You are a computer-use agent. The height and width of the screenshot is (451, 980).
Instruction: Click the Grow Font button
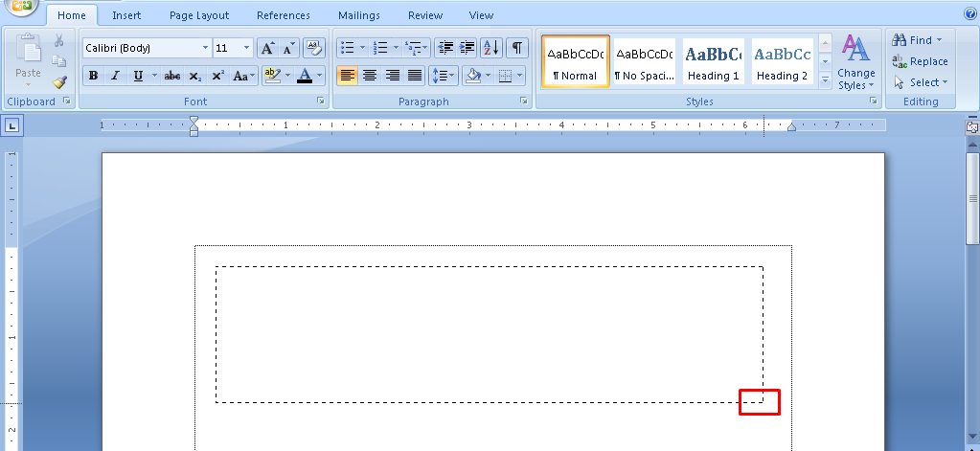(267, 48)
